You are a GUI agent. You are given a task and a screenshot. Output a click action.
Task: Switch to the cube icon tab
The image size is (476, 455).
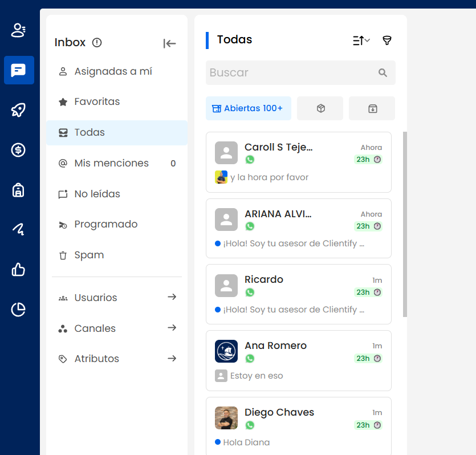pyautogui.click(x=320, y=108)
